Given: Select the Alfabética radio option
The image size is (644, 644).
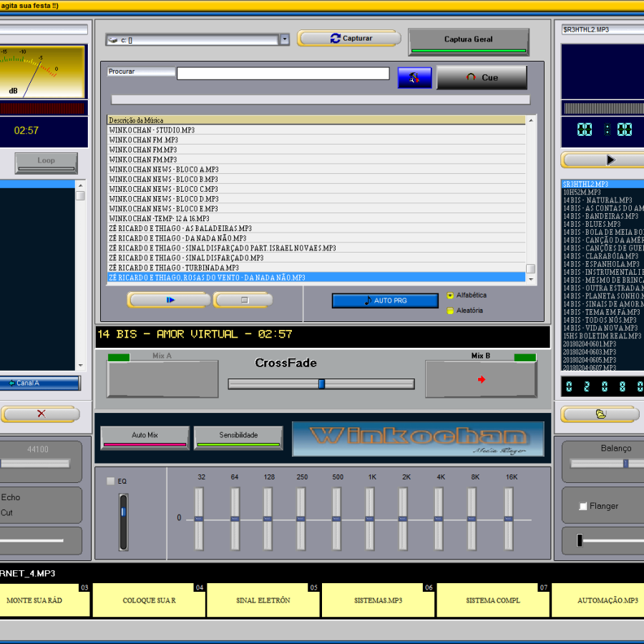Looking at the screenshot, I should coord(450,296).
